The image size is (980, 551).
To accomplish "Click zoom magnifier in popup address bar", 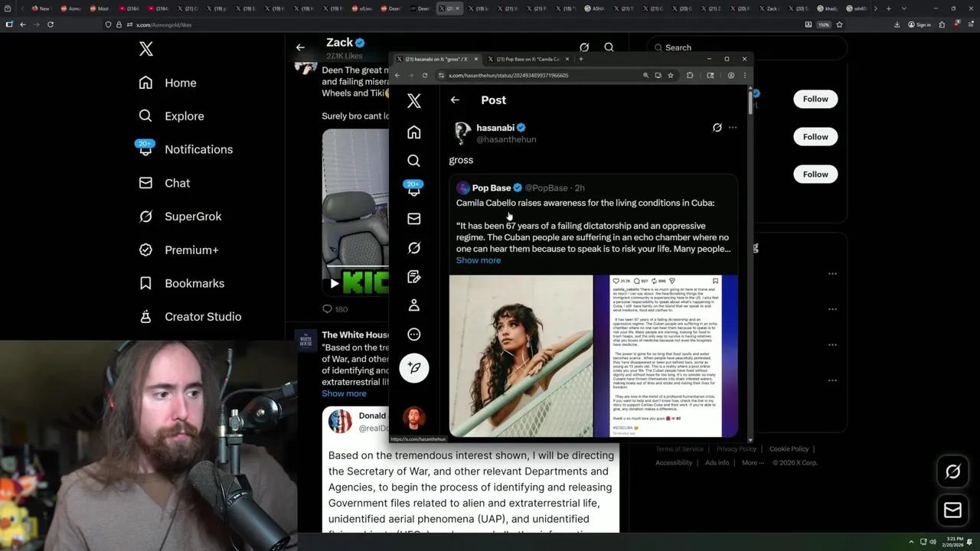I will tap(645, 75).
